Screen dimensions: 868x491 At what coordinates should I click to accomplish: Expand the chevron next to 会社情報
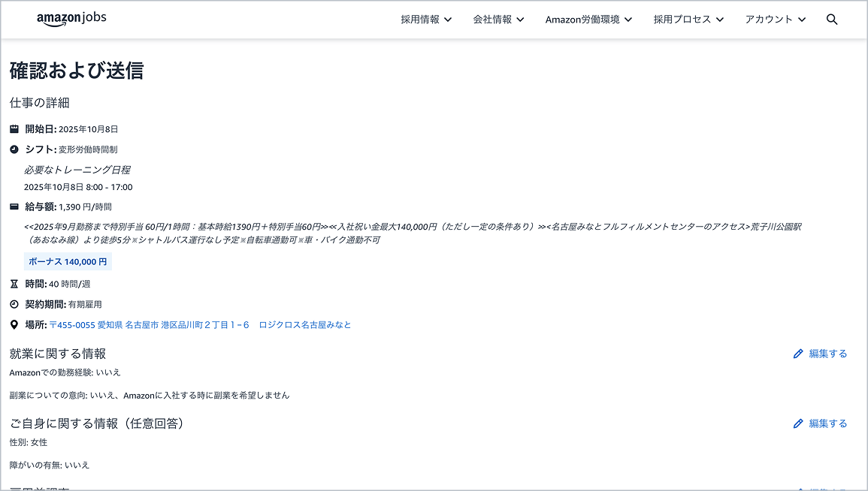coord(520,20)
